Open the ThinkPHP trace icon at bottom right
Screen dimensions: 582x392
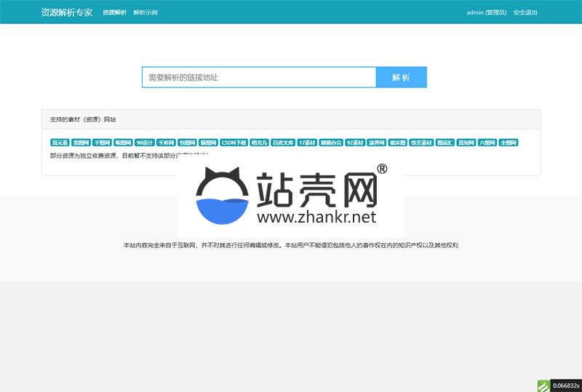tap(543, 386)
